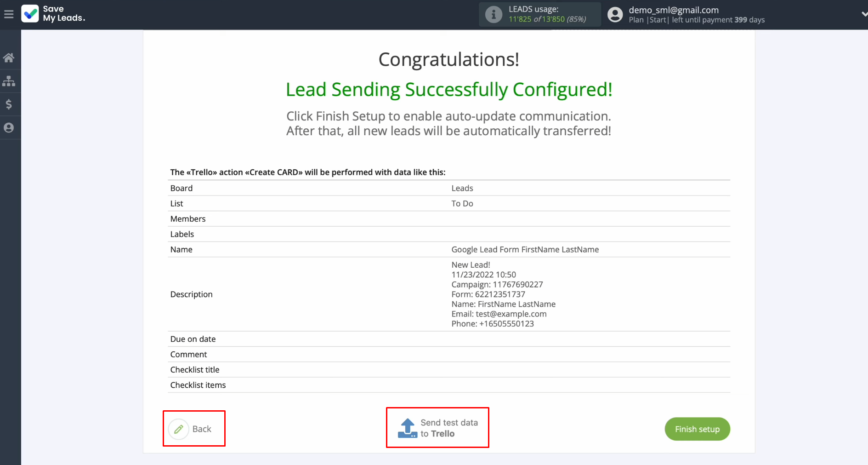Send test data to Trello
The height and width of the screenshot is (465, 868).
(x=437, y=428)
